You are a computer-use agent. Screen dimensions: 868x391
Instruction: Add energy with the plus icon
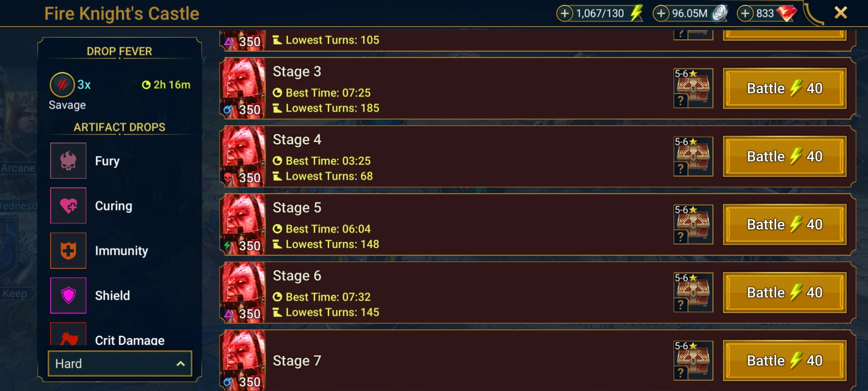565,14
